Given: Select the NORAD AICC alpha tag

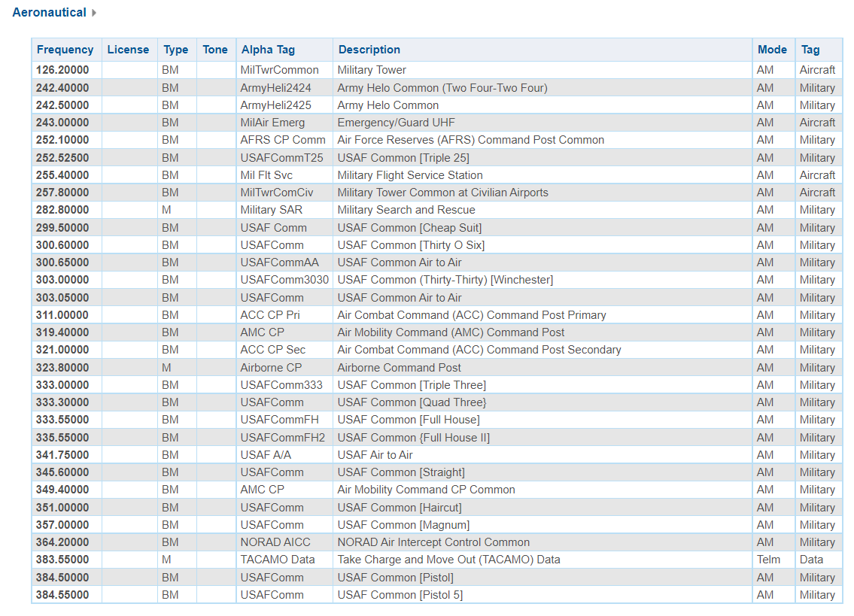Looking at the screenshot, I should 275,542.
